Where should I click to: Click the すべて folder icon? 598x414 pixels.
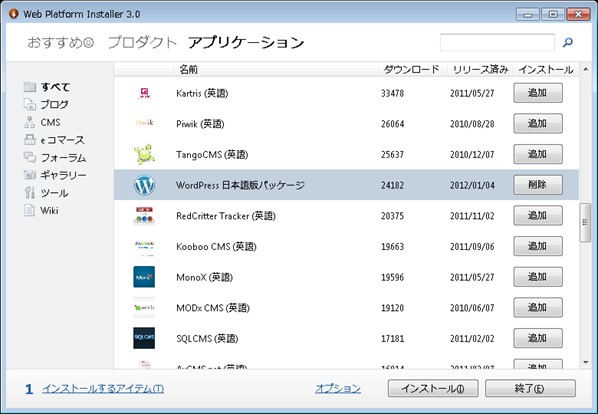pyautogui.click(x=30, y=87)
